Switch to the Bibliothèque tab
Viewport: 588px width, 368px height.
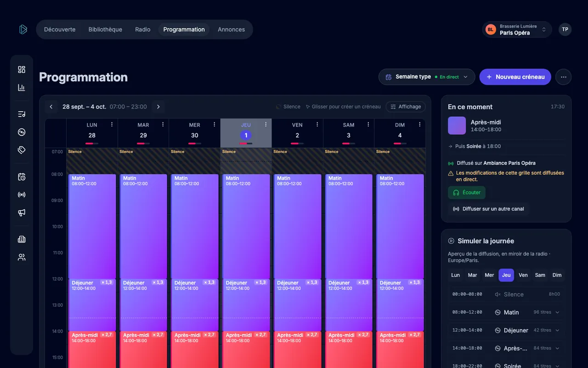pos(105,29)
